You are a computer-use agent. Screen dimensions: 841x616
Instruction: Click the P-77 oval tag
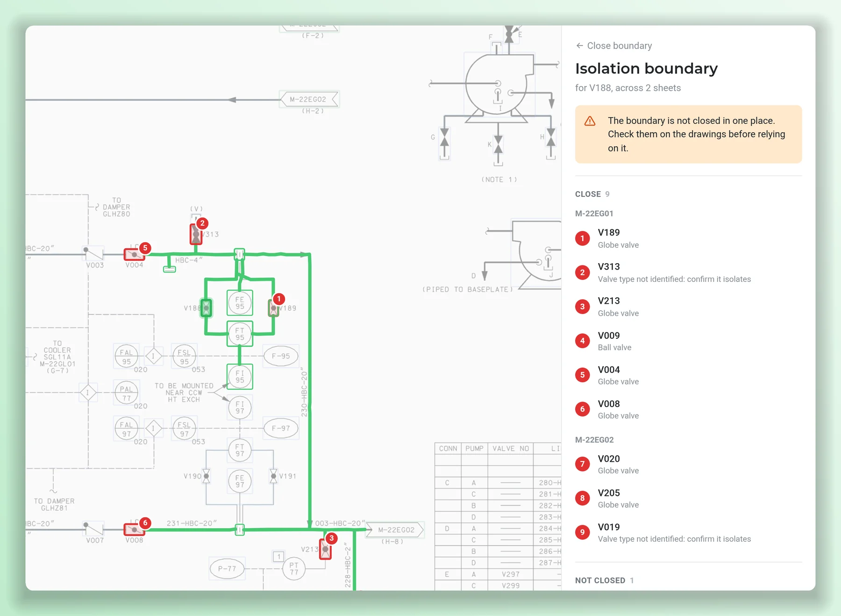pos(227,569)
